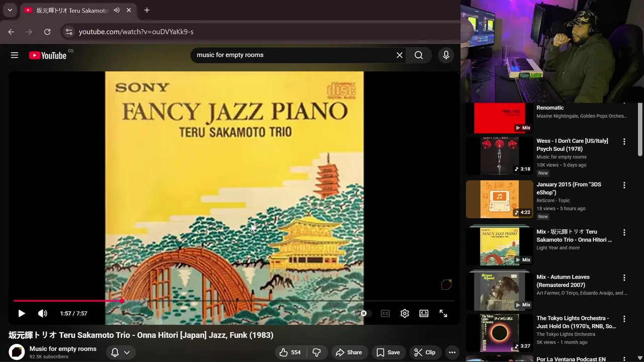Screen dimensions: 644x362
Task: Open a new browser tab
Action: [147, 10]
